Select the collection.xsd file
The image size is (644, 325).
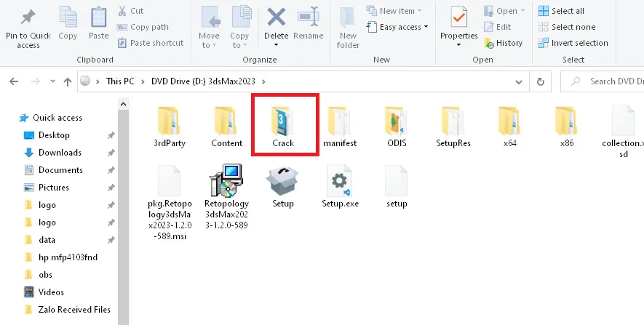point(623,132)
